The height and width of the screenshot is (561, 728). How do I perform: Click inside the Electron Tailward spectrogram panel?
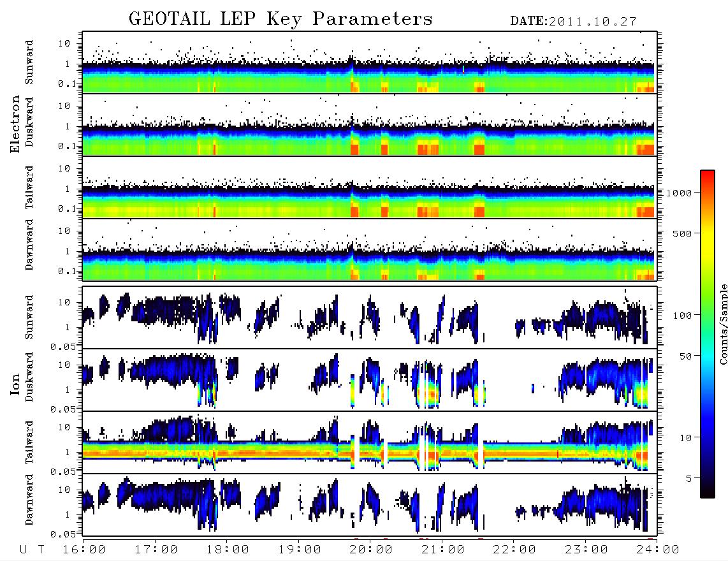tap(370, 187)
